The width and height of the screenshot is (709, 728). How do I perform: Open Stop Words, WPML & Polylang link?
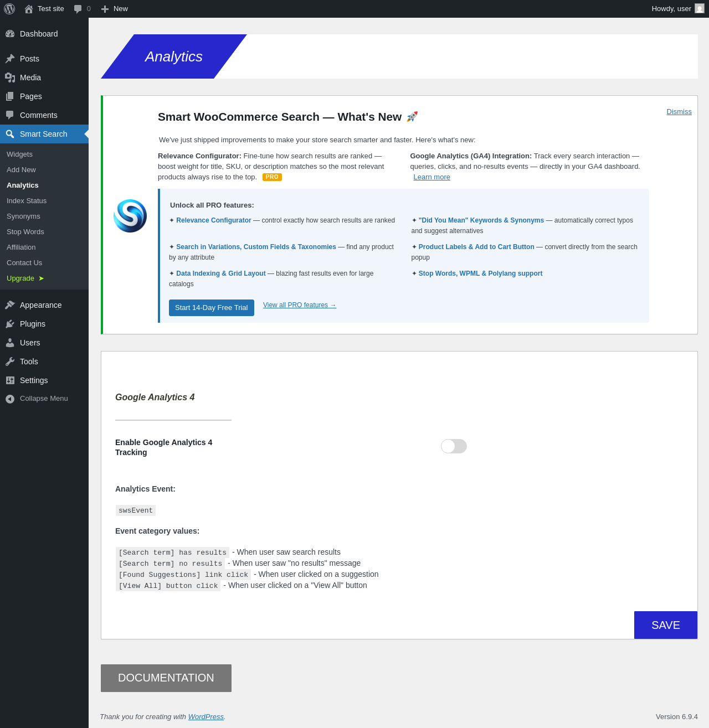pyautogui.click(x=480, y=273)
